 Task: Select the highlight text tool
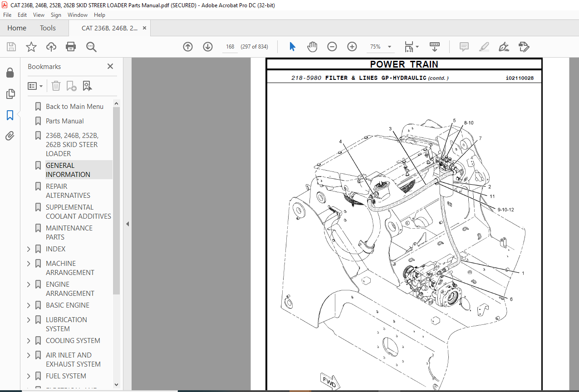(484, 47)
